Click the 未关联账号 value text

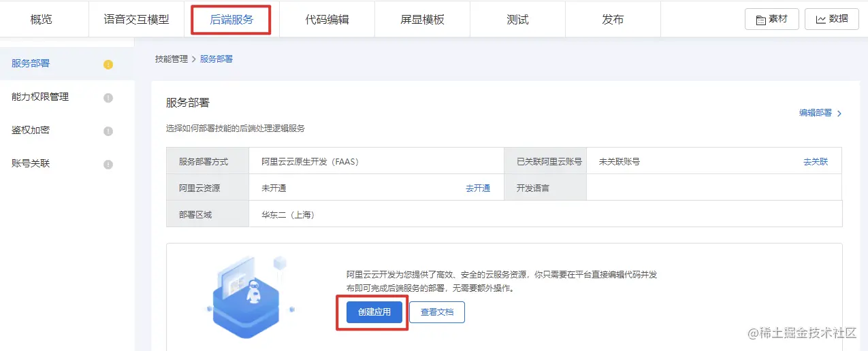[x=620, y=162]
